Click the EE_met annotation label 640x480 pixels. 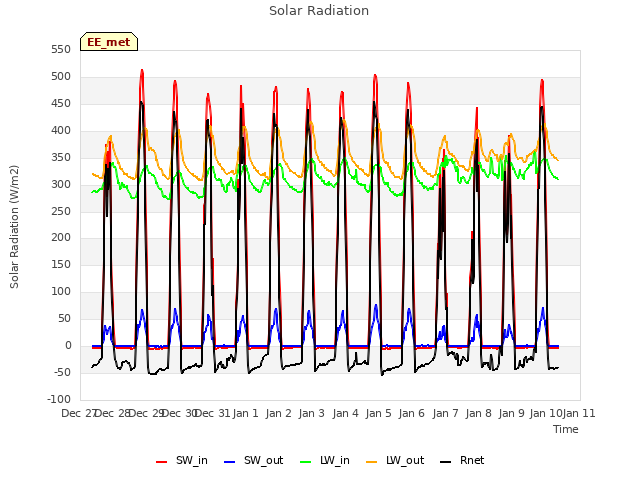pos(109,42)
